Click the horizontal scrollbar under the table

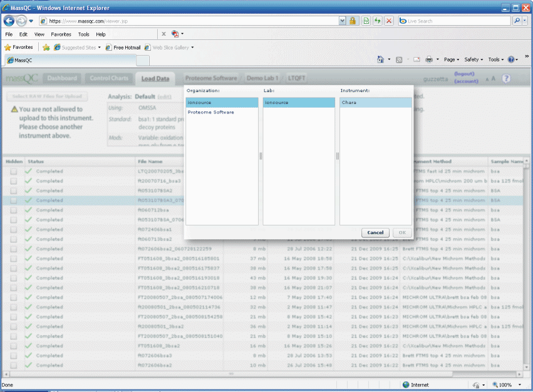point(231,374)
